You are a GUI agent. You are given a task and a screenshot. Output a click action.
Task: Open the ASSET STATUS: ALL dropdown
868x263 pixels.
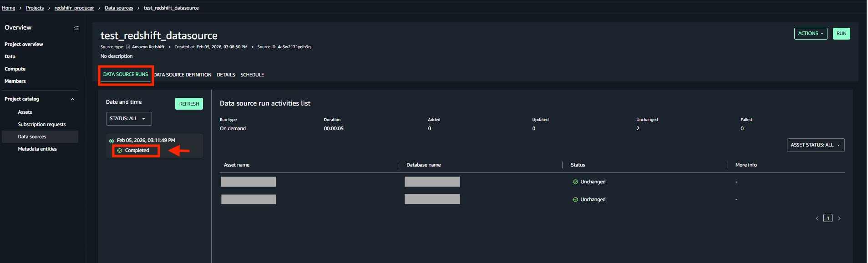[x=816, y=145]
